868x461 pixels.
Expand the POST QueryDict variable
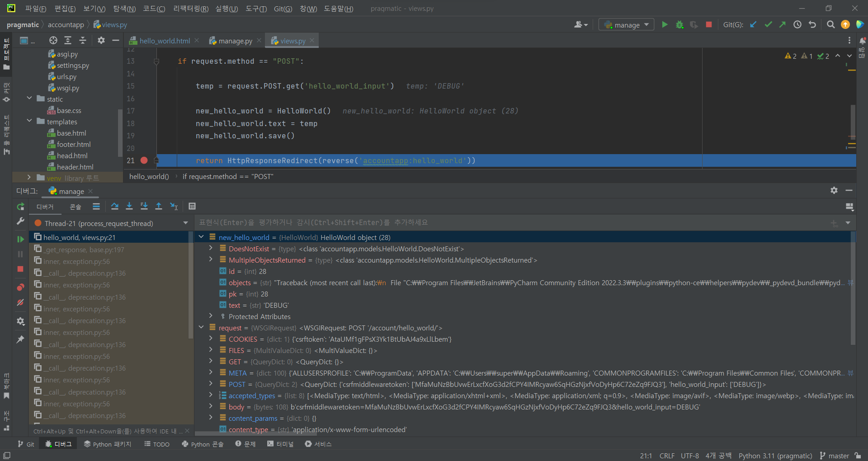tap(211, 384)
